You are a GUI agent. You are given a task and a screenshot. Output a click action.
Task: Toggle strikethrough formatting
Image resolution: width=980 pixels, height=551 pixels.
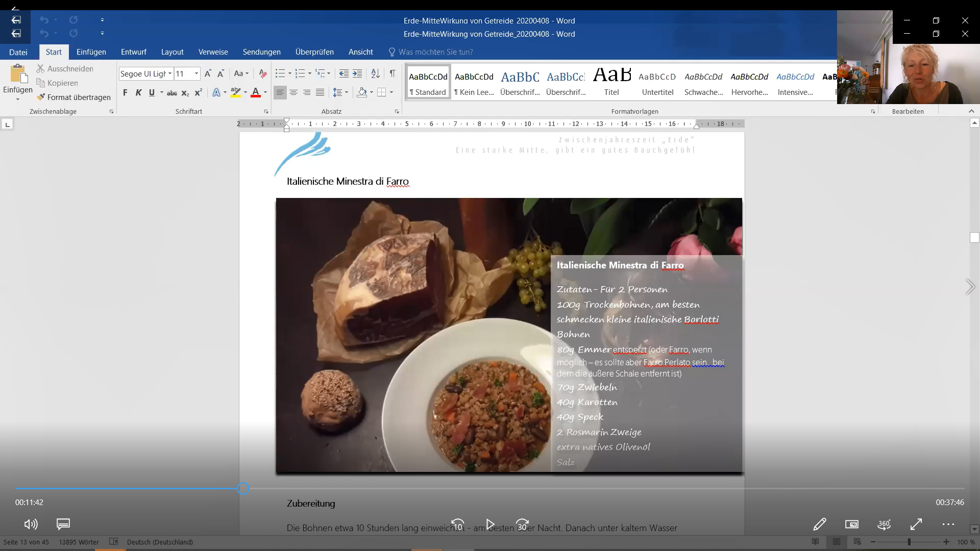172,92
